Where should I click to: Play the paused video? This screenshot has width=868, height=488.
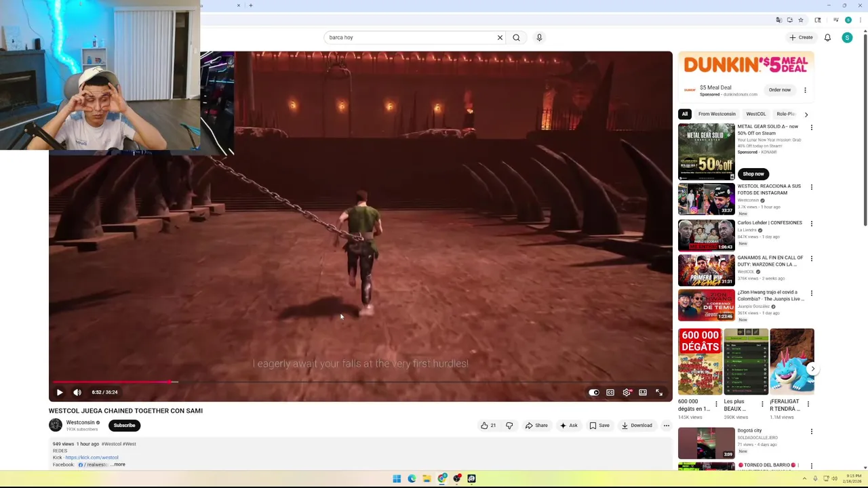[x=60, y=392]
